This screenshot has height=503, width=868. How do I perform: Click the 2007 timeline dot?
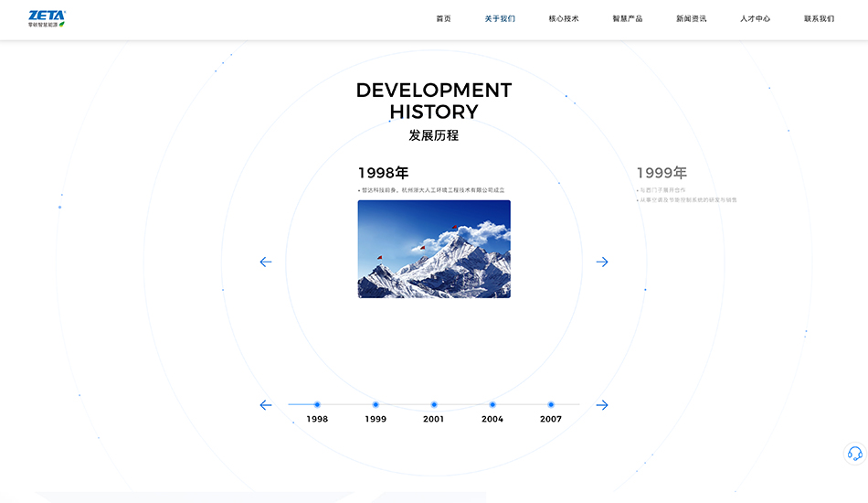tap(551, 404)
